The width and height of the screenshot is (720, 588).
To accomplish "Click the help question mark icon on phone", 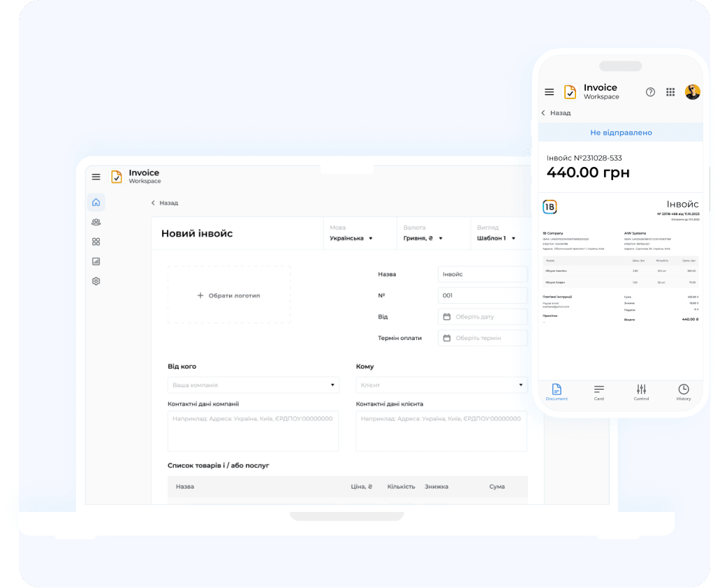I will click(650, 92).
